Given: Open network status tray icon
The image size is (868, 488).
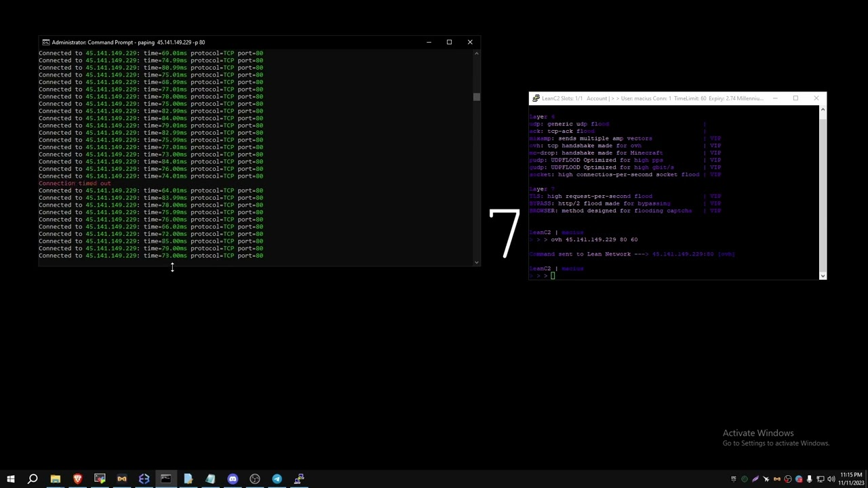Looking at the screenshot, I should click(x=821, y=479).
